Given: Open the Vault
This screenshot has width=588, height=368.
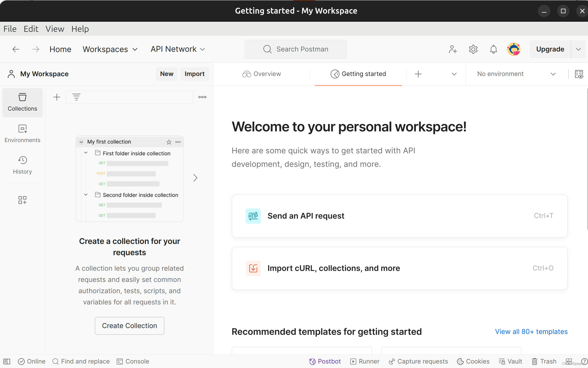Looking at the screenshot, I should [x=510, y=362].
